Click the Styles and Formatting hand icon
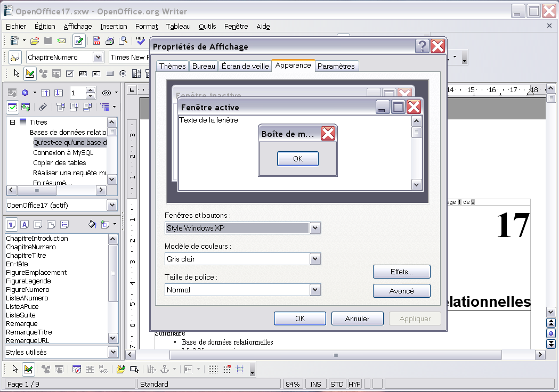559x392 pixels. coord(14,57)
